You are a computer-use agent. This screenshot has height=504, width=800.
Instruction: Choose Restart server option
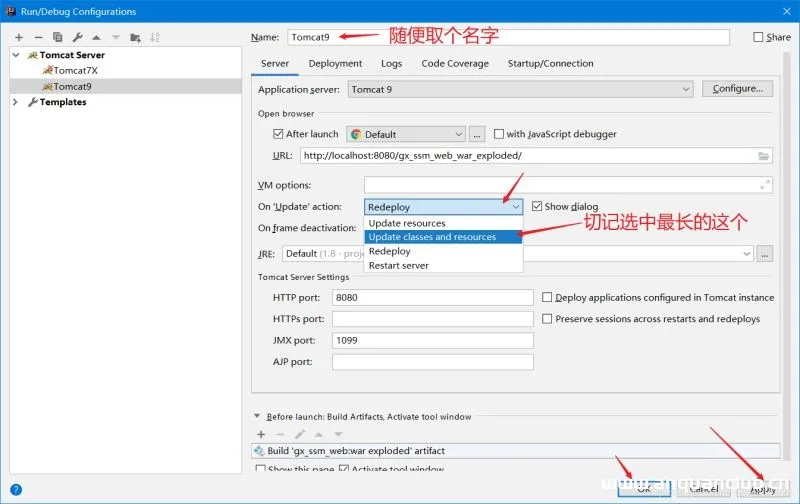(443, 265)
